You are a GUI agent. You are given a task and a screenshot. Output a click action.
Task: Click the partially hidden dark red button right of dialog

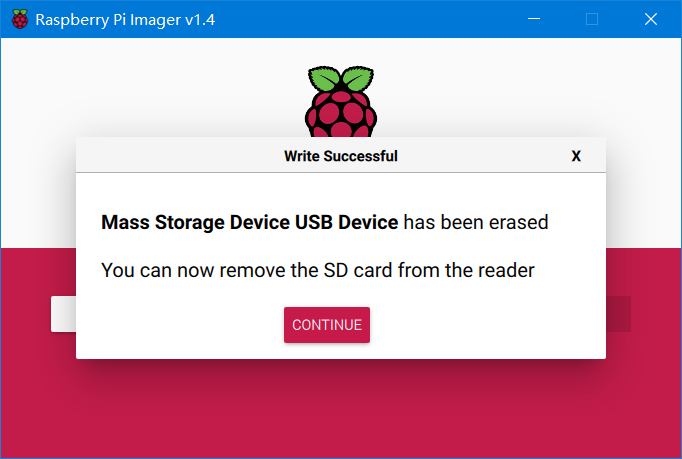(618, 314)
